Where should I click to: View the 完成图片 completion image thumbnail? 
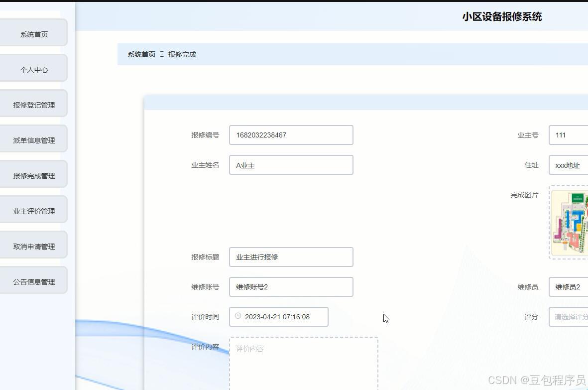pos(570,223)
